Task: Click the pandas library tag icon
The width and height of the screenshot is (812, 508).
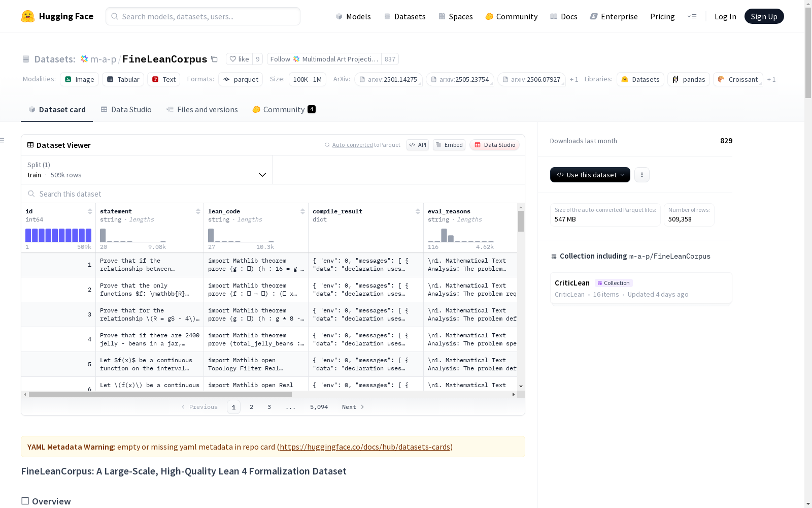Action: (675, 79)
